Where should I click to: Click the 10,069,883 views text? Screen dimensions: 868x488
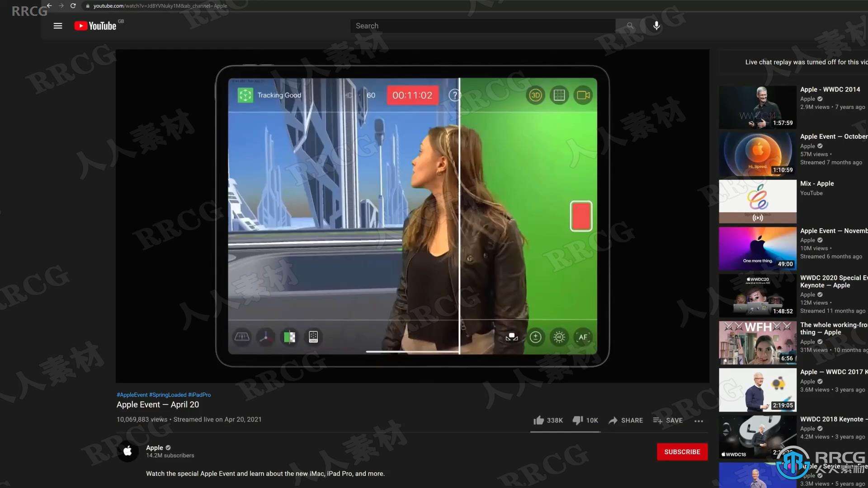[142, 419]
